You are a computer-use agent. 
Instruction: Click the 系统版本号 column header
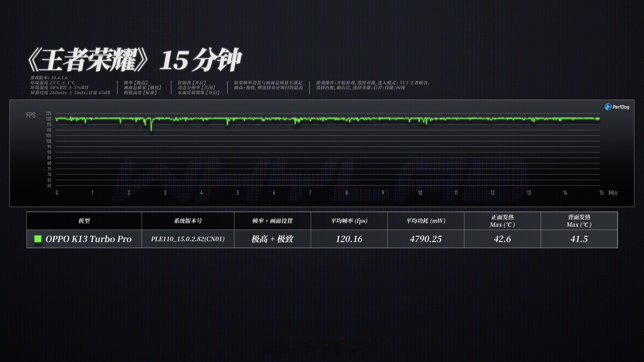pyautogui.click(x=188, y=221)
